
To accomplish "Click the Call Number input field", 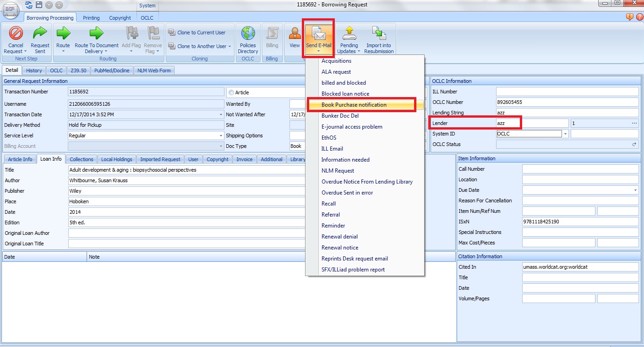I will [580, 169].
